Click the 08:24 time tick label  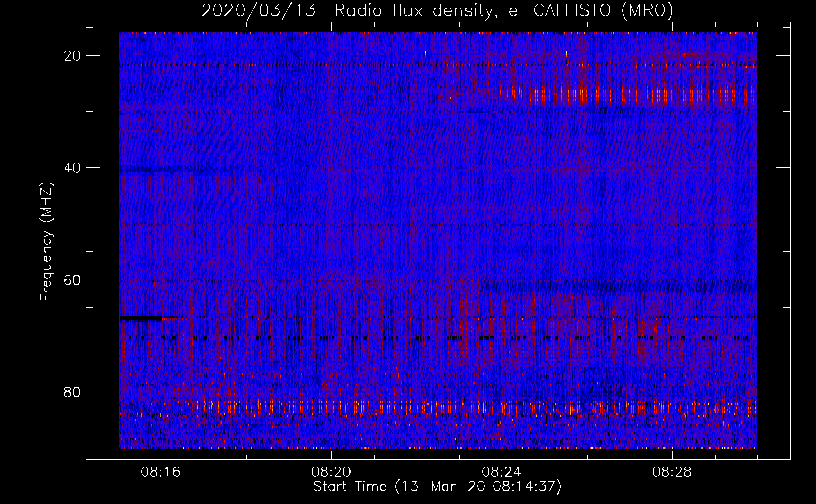click(x=502, y=472)
